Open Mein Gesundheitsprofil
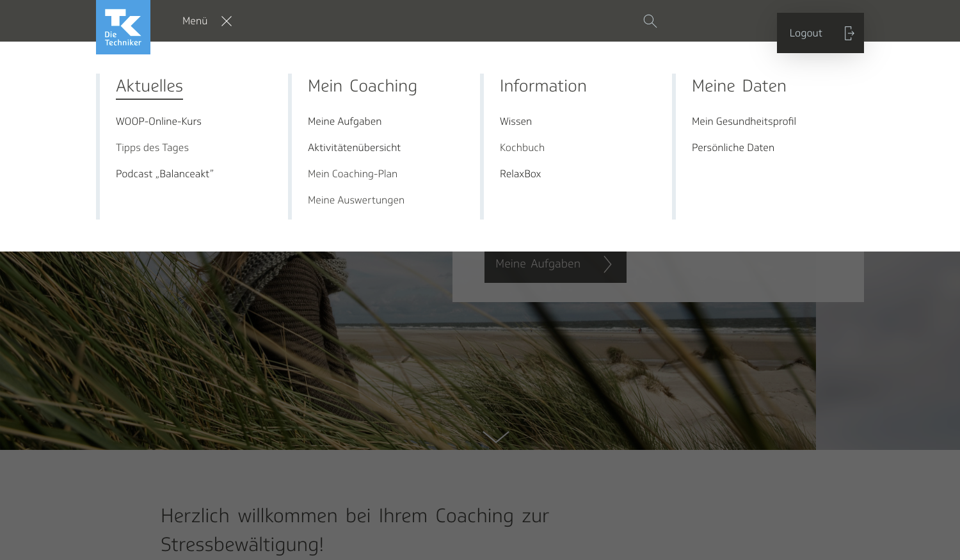Image resolution: width=960 pixels, height=560 pixels. (744, 122)
